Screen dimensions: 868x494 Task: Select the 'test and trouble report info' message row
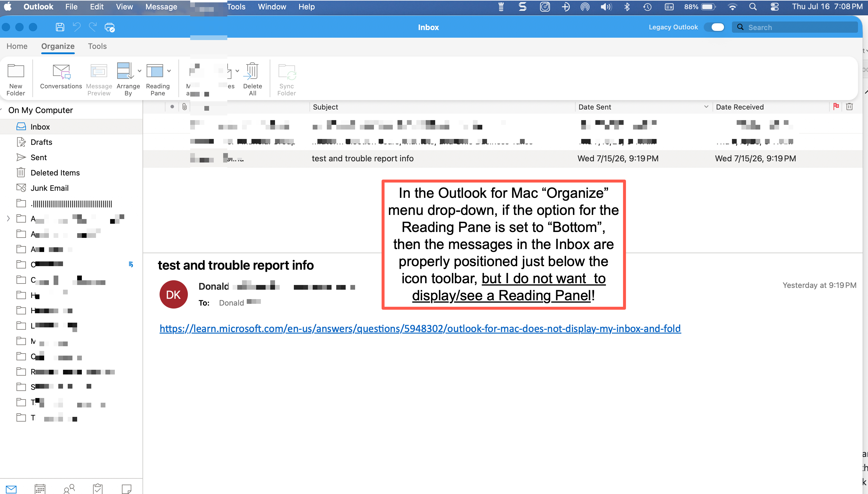point(503,158)
